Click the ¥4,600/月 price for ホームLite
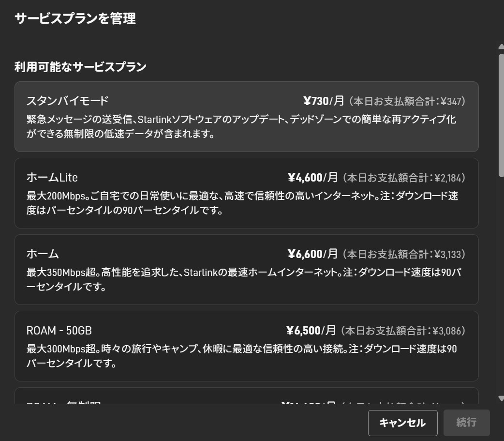Image resolution: width=504 pixels, height=441 pixels. (313, 178)
